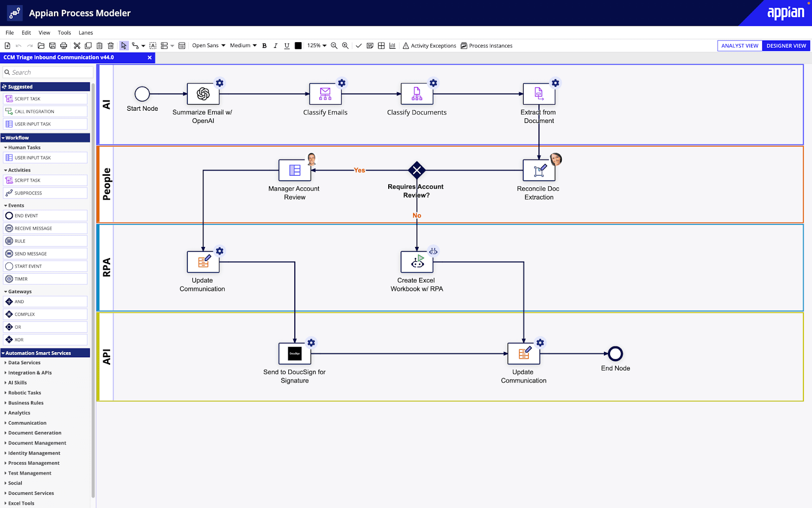
Task: Select the Create Excel Workbook w/ RPA node
Action: (417, 262)
